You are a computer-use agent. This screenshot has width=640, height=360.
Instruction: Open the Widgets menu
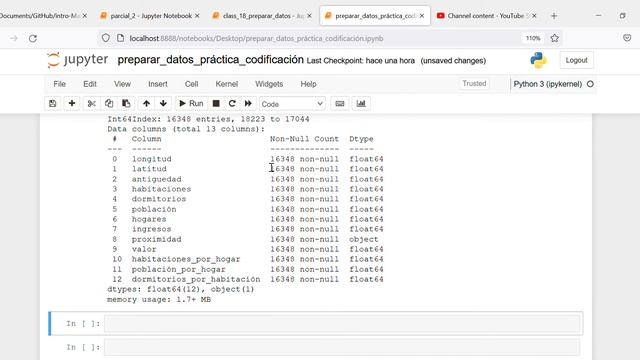pyautogui.click(x=269, y=84)
